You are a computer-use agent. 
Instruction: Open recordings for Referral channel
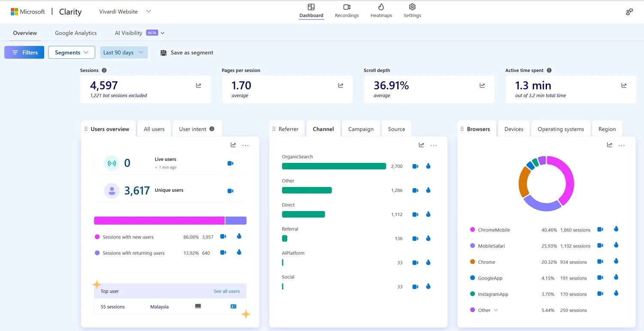pyautogui.click(x=415, y=238)
